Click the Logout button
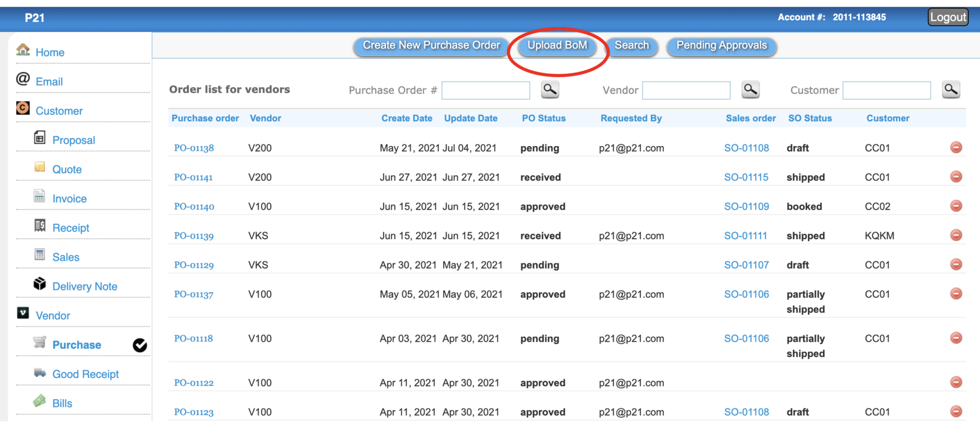The width and height of the screenshot is (980, 431). point(948,17)
